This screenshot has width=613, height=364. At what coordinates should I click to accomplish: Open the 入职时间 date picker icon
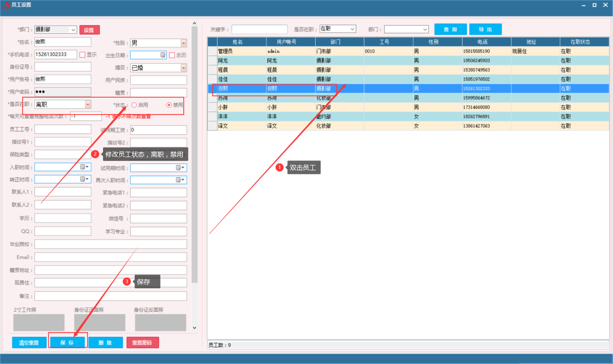(x=85, y=167)
